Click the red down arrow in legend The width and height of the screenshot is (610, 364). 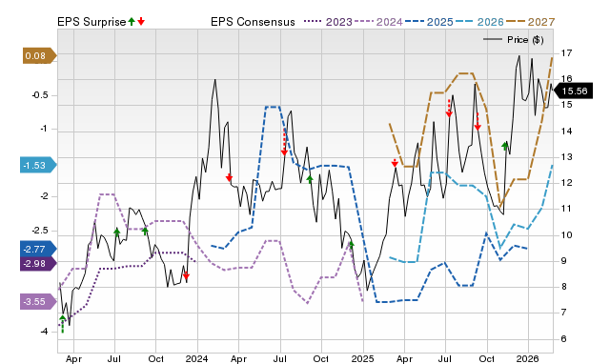(x=141, y=21)
